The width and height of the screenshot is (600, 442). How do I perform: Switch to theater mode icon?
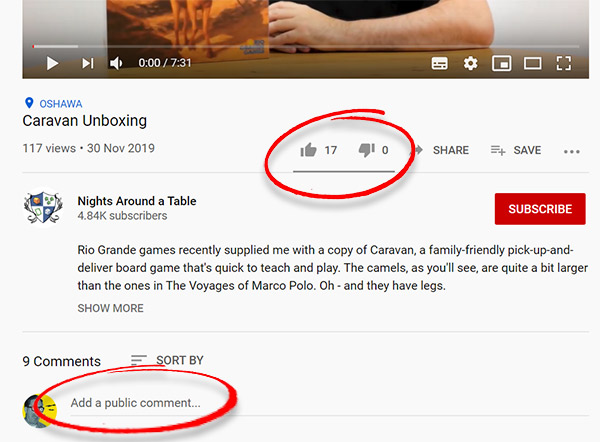532,63
